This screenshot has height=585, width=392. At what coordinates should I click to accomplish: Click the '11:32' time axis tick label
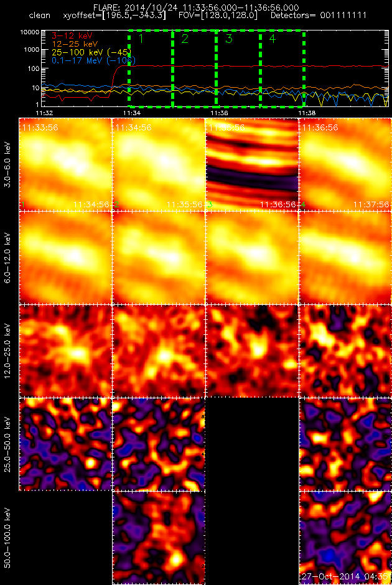[x=44, y=113]
